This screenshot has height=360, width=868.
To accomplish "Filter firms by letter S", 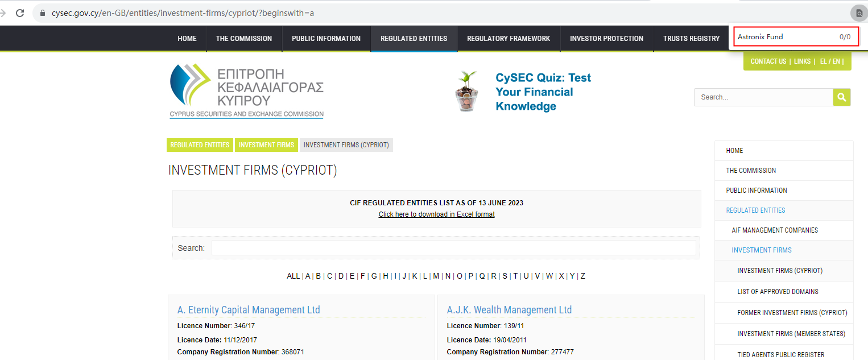I will pos(505,276).
